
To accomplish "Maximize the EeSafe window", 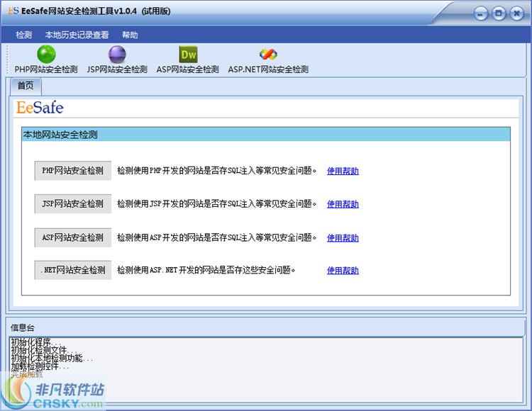I will tap(499, 13).
